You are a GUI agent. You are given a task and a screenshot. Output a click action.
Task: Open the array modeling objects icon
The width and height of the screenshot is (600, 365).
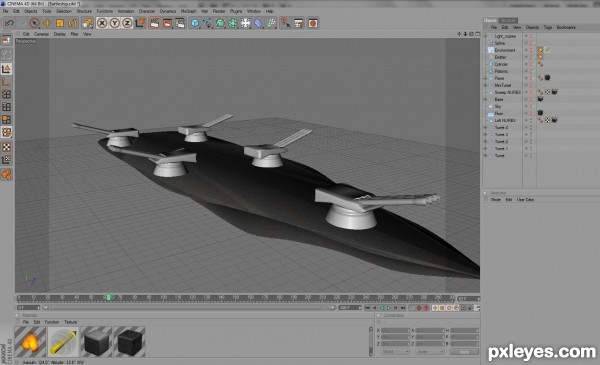coord(233,23)
